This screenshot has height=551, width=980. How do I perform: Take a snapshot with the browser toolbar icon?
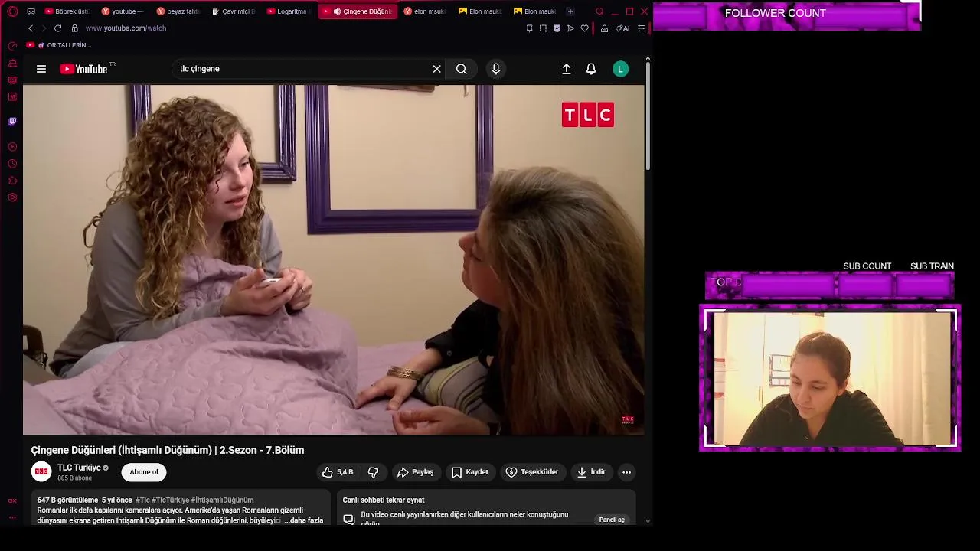543,28
